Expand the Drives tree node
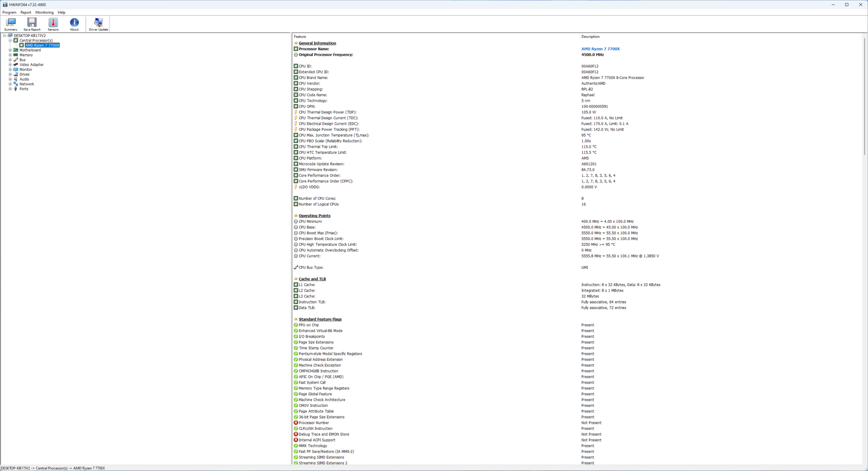This screenshot has width=868, height=471. point(10,74)
